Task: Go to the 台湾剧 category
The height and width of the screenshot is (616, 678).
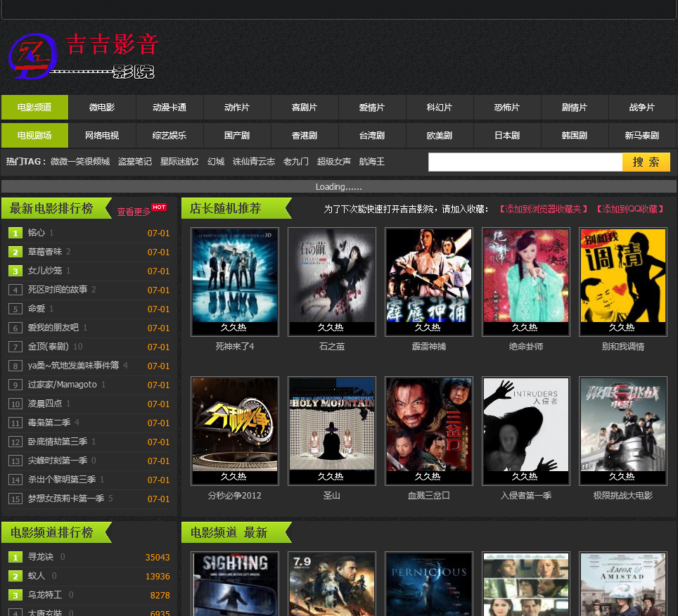Action: [372, 135]
